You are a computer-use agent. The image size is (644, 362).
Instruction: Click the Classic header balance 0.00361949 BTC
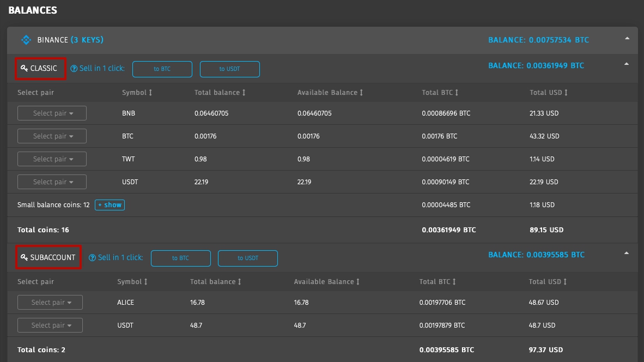(x=536, y=65)
